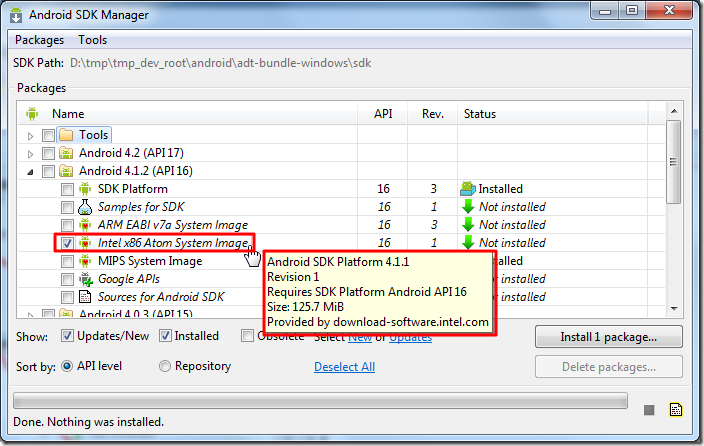Click scroll down arrow in packages list
The image size is (704, 446).
point(674,309)
